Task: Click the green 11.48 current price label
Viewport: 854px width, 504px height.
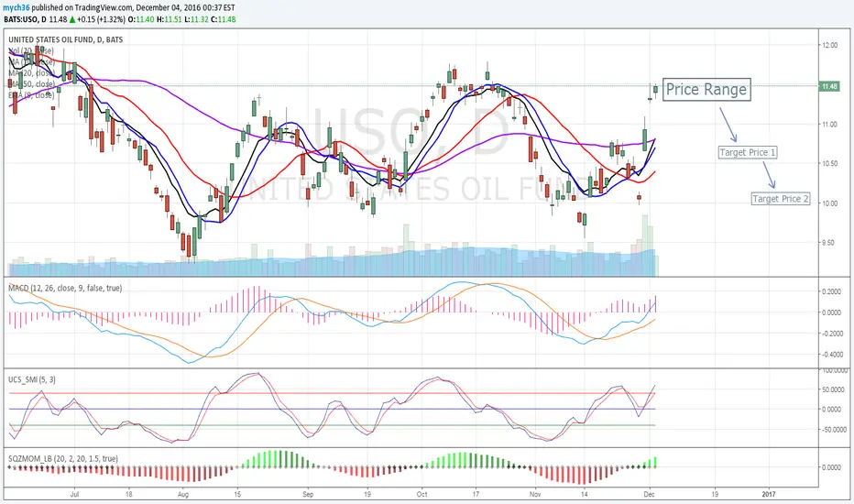Action: pyautogui.click(x=829, y=86)
